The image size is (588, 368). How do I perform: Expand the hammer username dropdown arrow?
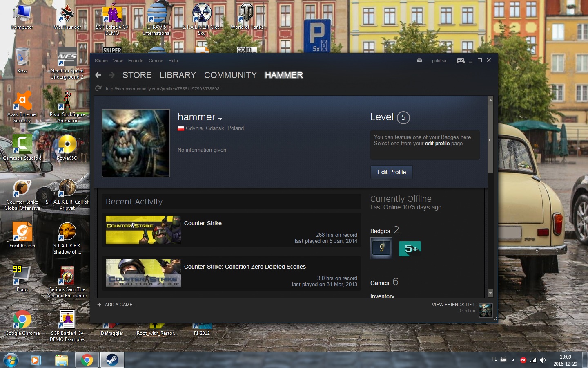(x=220, y=119)
